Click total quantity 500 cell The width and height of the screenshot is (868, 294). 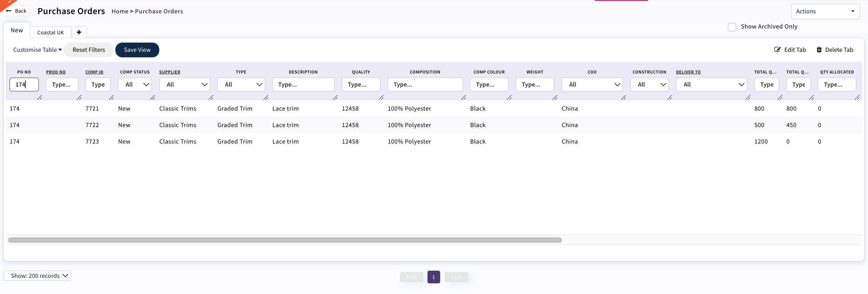pyautogui.click(x=759, y=125)
